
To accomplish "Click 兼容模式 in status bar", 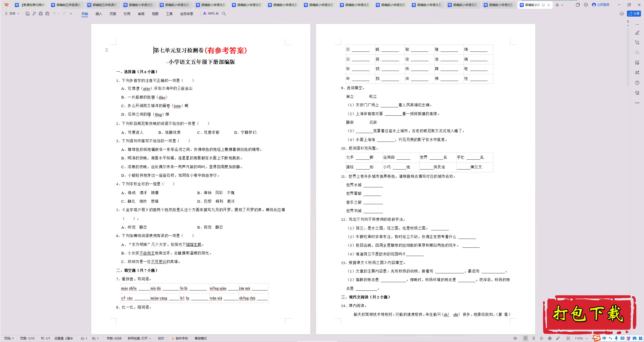I will (201, 338).
